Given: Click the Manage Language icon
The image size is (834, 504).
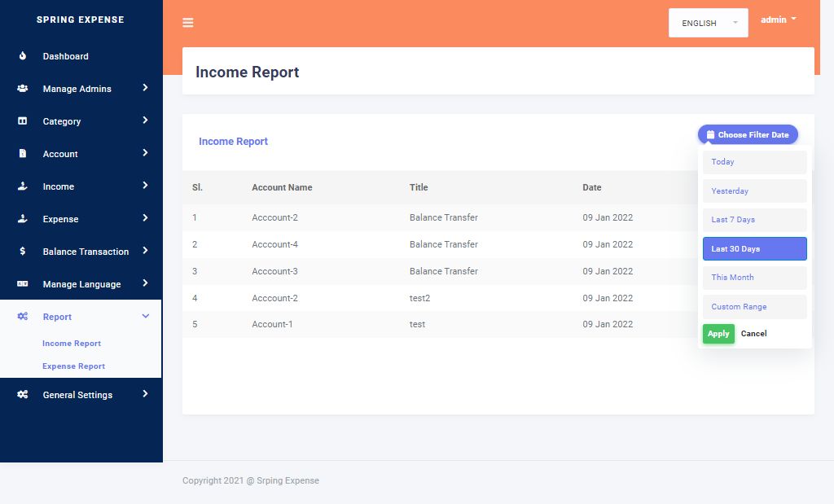Looking at the screenshot, I should pyautogui.click(x=23, y=284).
